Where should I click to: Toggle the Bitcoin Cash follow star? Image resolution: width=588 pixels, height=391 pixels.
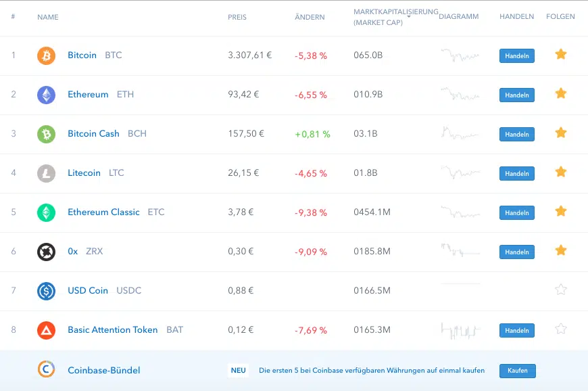tap(560, 133)
